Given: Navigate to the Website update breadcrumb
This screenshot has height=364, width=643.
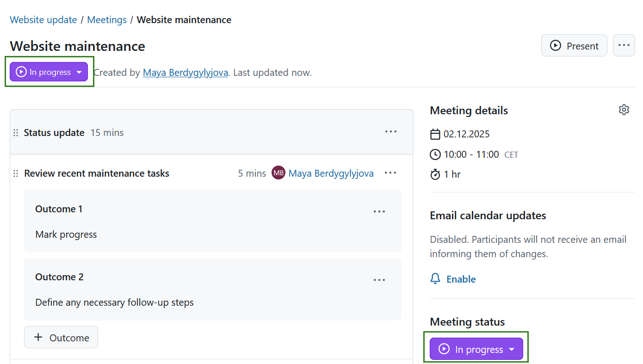Looking at the screenshot, I should [43, 19].
